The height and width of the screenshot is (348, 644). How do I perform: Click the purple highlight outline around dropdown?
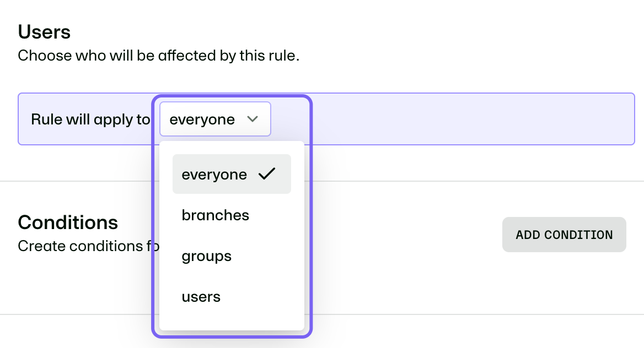tap(311, 216)
